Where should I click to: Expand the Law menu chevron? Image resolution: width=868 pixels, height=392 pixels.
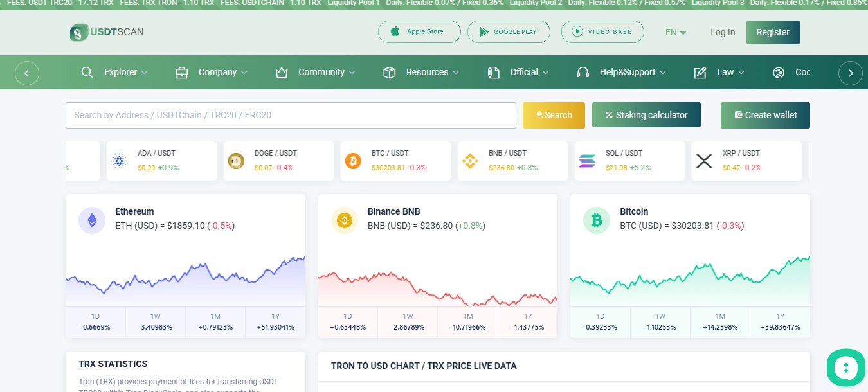(741, 73)
